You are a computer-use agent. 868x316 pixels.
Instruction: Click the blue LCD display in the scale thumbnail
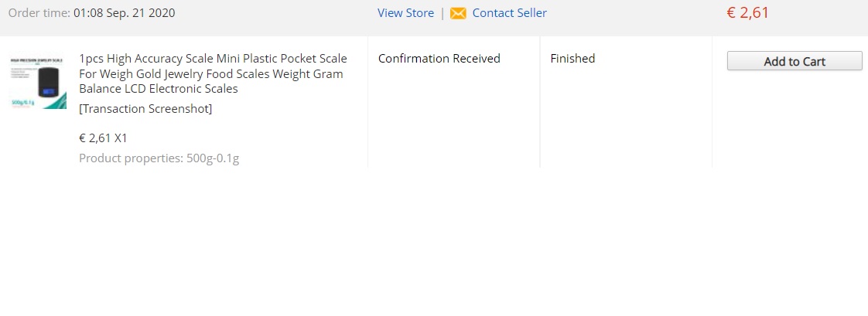(48, 91)
